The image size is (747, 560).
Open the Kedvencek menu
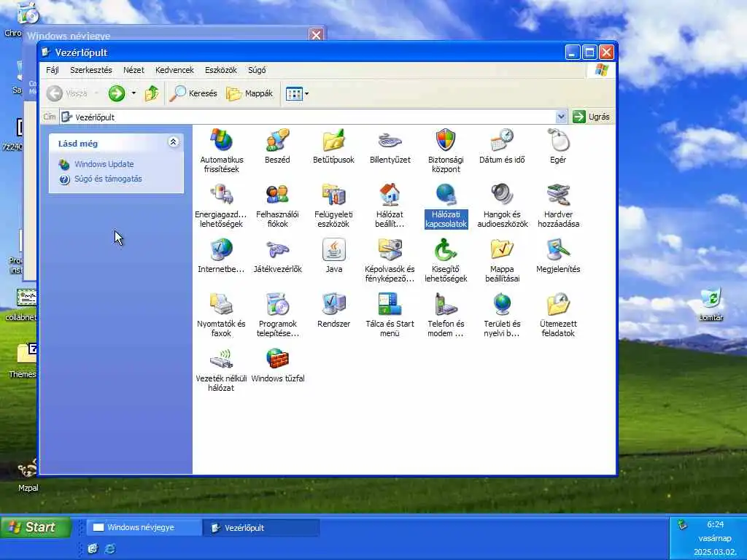174,70
